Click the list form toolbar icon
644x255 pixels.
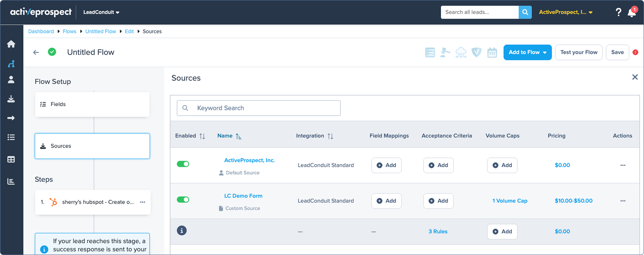click(430, 52)
